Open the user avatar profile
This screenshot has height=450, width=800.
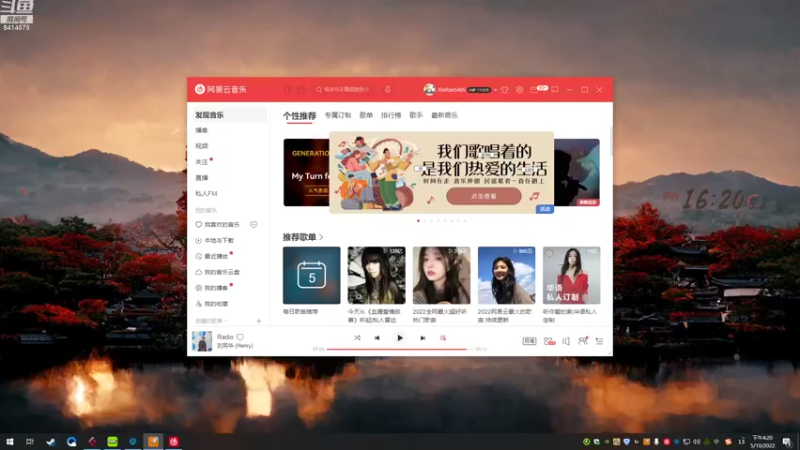(429, 90)
